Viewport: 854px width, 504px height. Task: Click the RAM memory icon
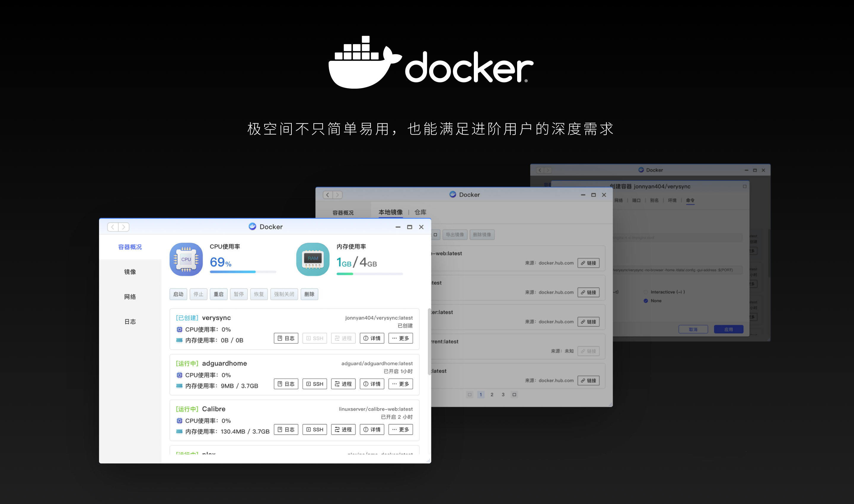tap(313, 259)
